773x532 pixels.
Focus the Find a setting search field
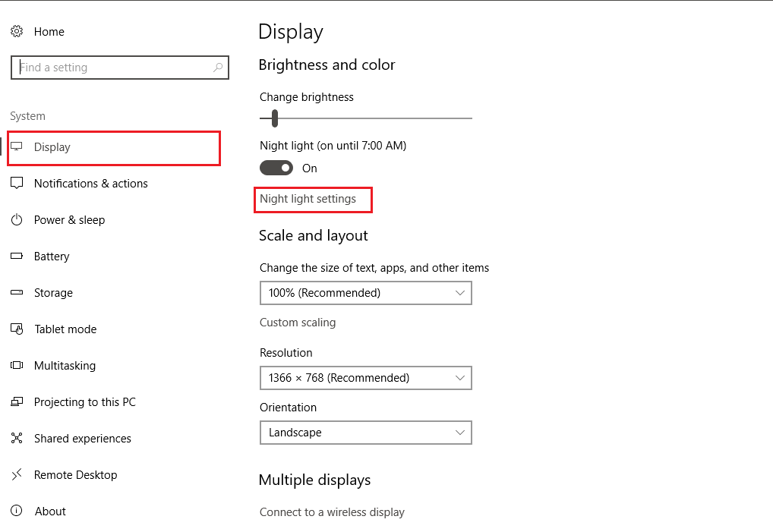point(114,68)
